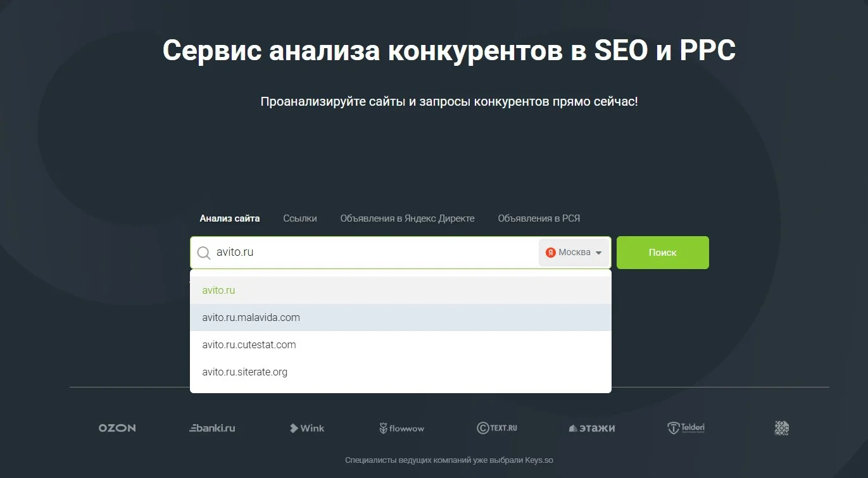Switch to the Ссылки tab
This screenshot has height=478, width=868.
pyautogui.click(x=300, y=218)
